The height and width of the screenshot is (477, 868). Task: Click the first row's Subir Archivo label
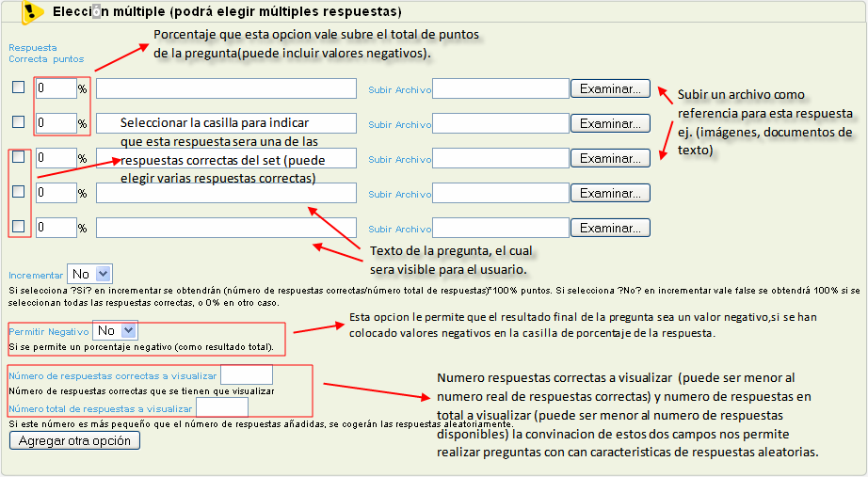coord(400,89)
